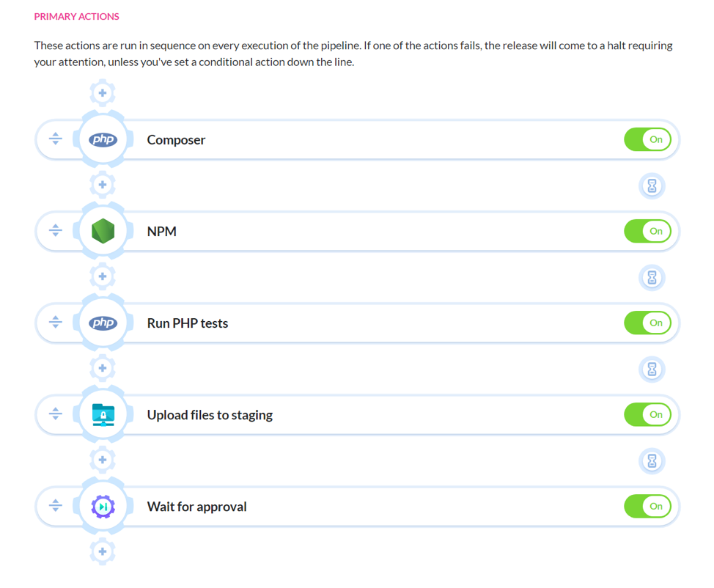Disable the Wait for approval action
Image resolution: width=714 pixels, height=588 pixels.
point(647,505)
